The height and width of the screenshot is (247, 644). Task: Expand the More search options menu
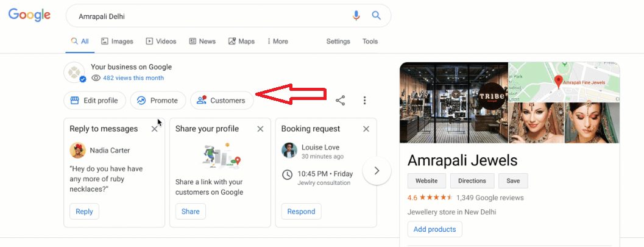(278, 41)
